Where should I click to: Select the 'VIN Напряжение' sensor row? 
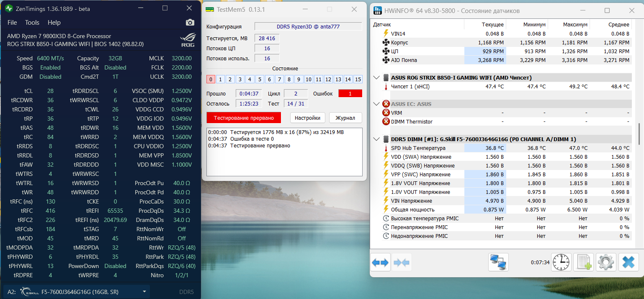502,201
